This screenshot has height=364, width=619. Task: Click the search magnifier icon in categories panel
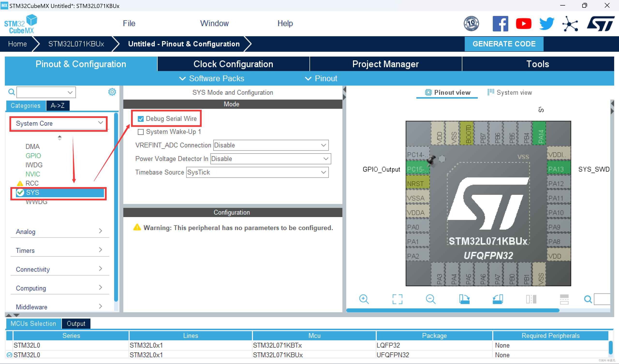pyautogui.click(x=12, y=92)
